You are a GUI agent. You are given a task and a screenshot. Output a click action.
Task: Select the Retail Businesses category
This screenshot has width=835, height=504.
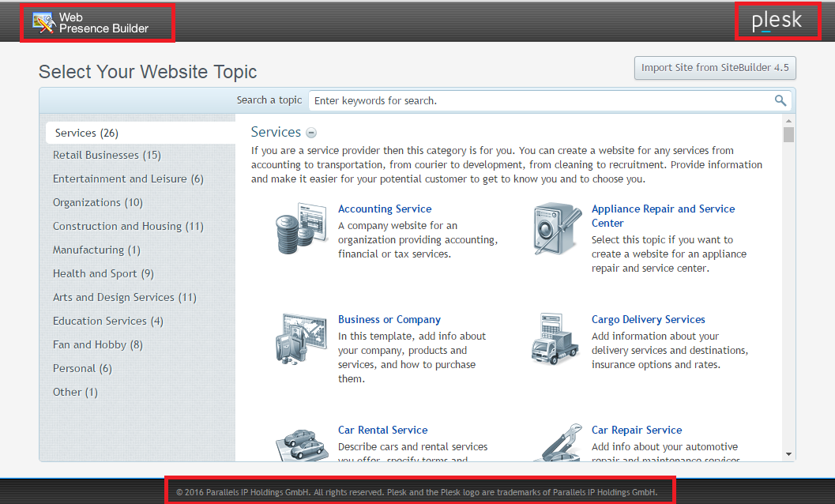[107, 156]
